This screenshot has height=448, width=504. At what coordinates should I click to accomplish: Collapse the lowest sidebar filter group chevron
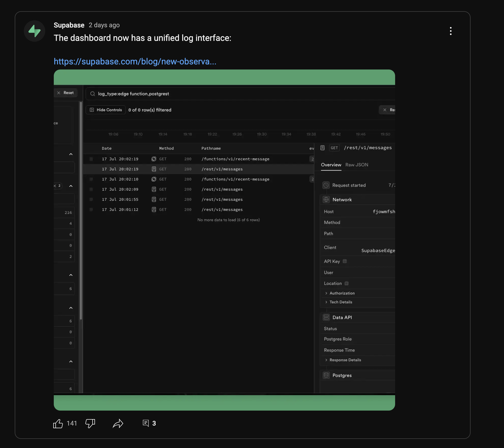(x=71, y=362)
